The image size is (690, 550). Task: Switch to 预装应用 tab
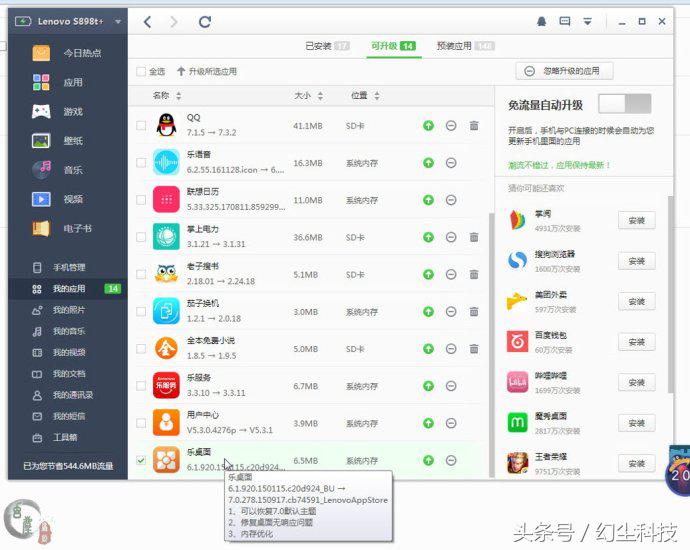pos(466,46)
